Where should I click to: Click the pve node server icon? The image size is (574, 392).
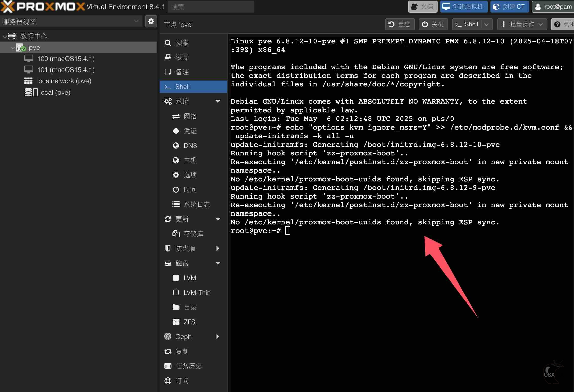21,47
